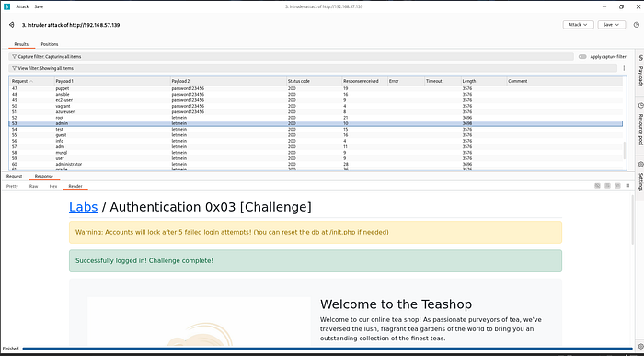The width and height of the screenshot is (644, 356).
Task: Select the row with payload admin
Action: (316, 123)
